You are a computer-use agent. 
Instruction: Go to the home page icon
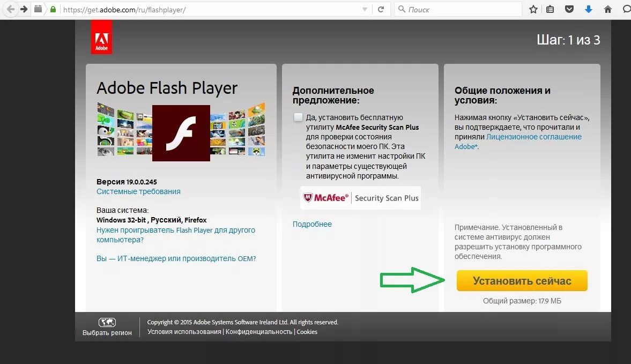tap(607, 9)
